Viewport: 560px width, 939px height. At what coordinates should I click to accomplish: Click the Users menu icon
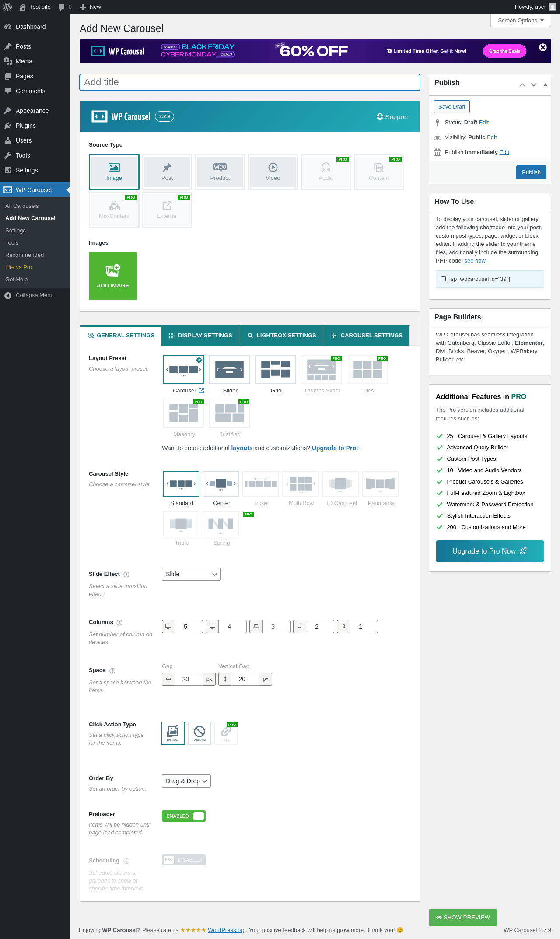click(x=8, y=140)
